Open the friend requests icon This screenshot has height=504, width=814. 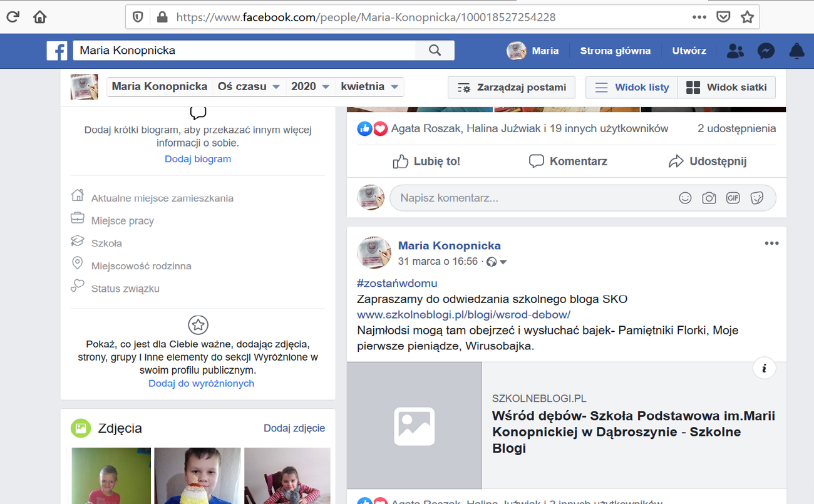click(x=735, y=51)
